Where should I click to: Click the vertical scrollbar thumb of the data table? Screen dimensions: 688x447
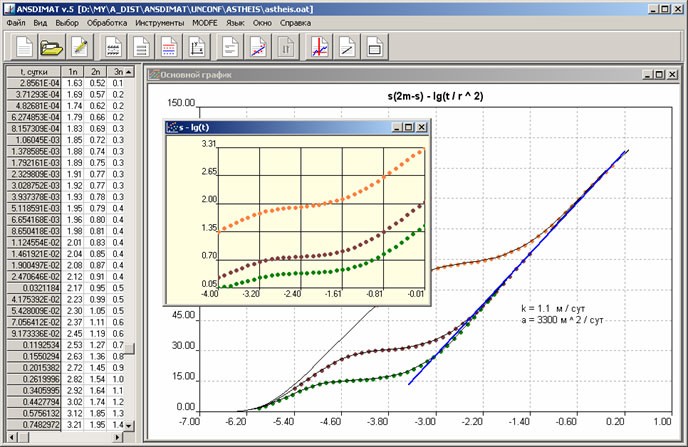129,348
